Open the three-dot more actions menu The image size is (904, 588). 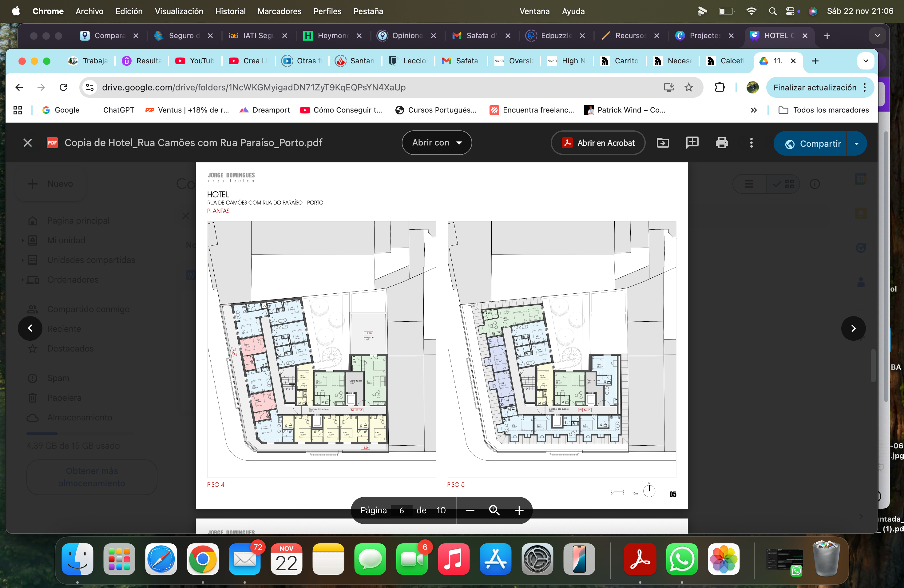point(751,143)
